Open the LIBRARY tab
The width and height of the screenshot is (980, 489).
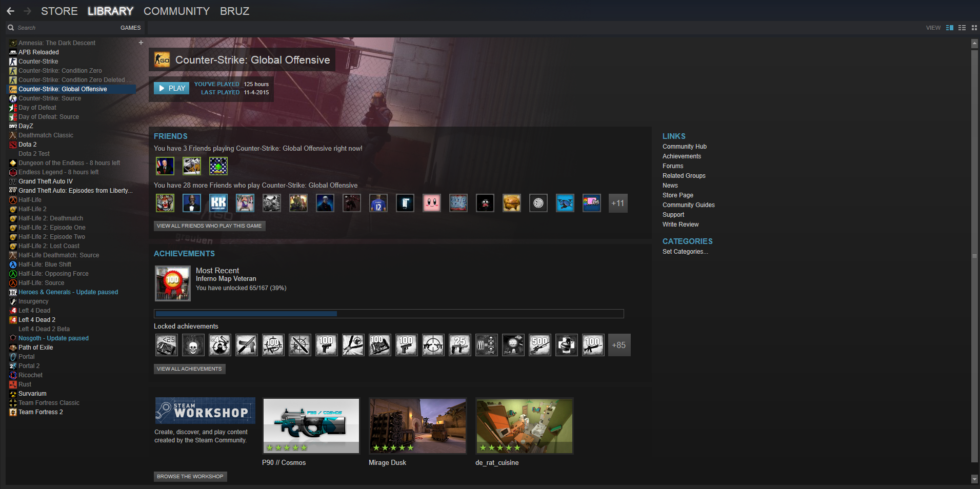click(110, 11)
